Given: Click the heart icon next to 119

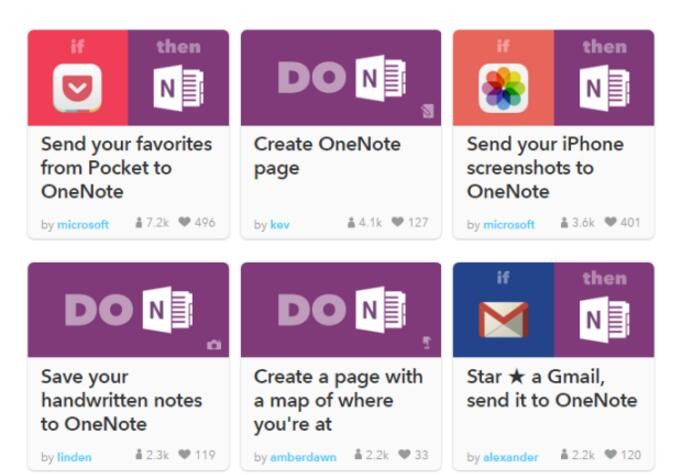Looking at the screenshot, I should click(x=185, y=454).
